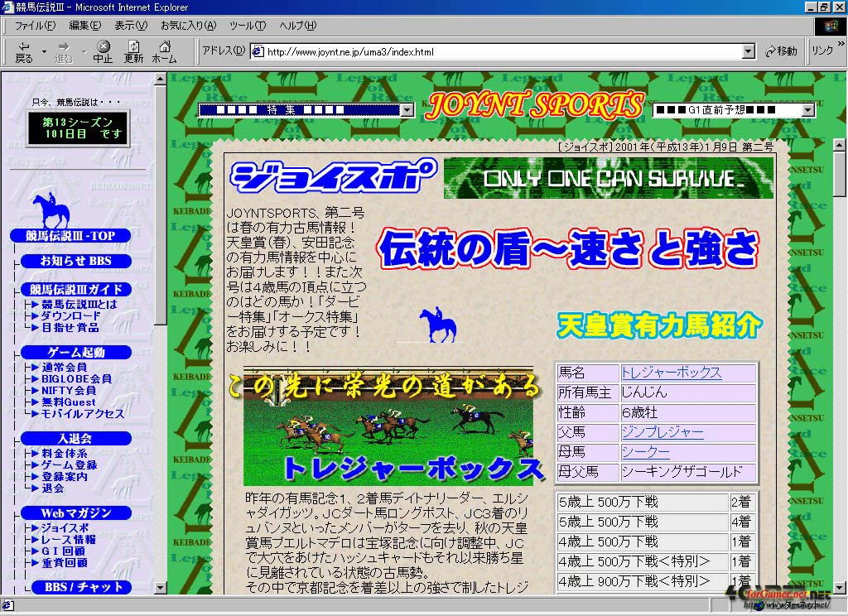Click the Go (移動) button
The image size is (848, 616).
(781, 51)
